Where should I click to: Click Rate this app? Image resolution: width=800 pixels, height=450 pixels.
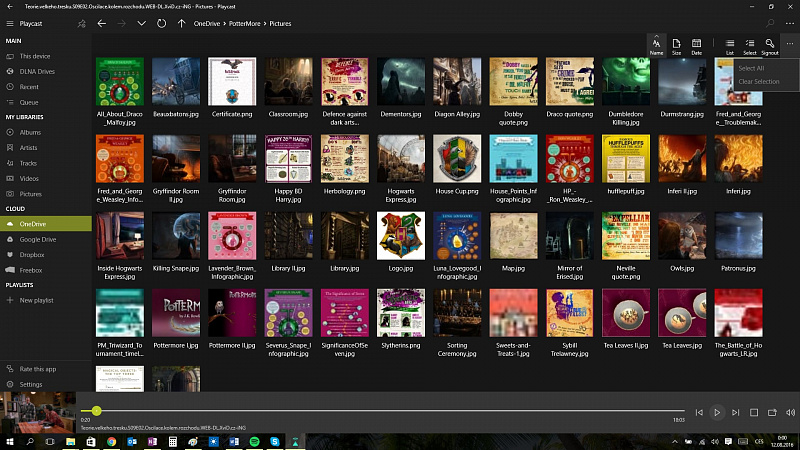pos(46,369)
